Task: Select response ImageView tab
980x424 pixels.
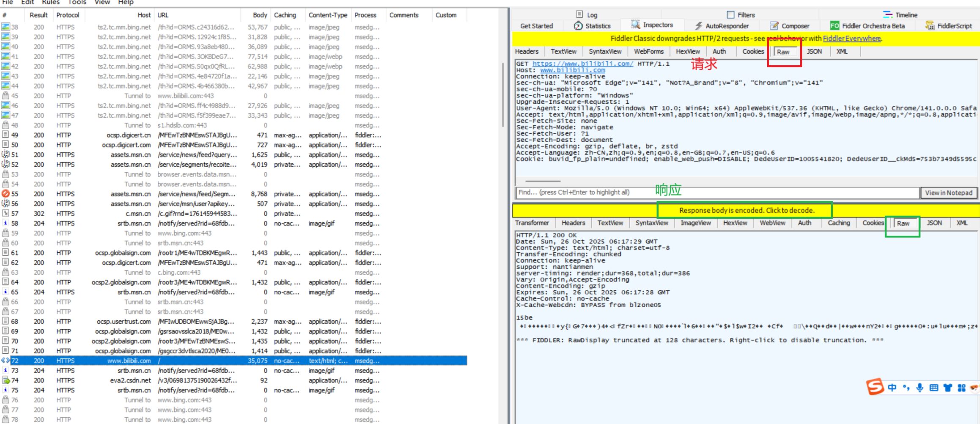Action: point(695,223)
